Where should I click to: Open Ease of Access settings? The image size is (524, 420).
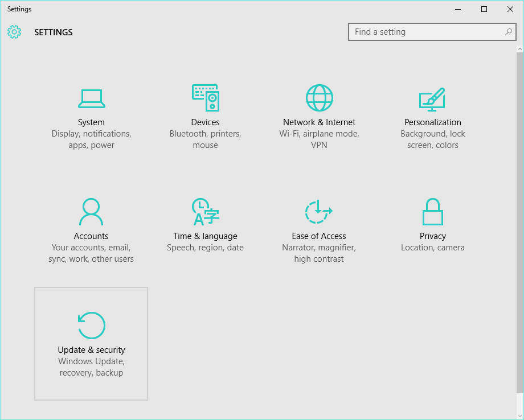319,211
